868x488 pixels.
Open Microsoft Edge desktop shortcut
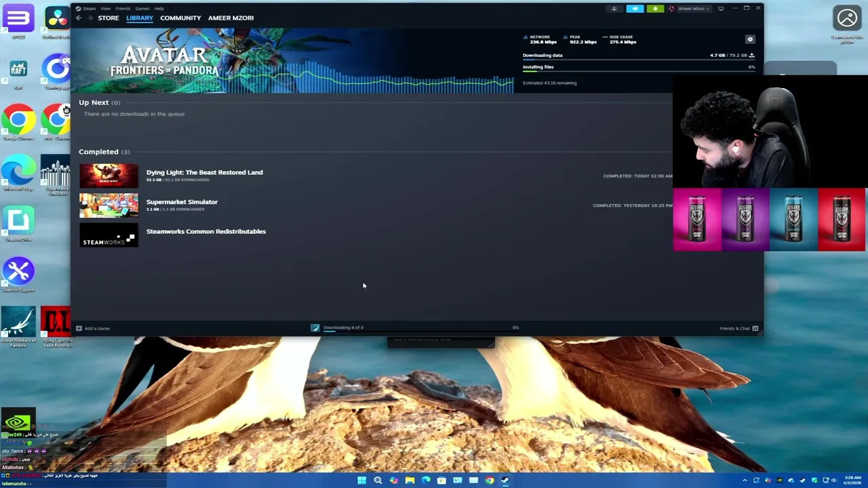click(18, 174)
